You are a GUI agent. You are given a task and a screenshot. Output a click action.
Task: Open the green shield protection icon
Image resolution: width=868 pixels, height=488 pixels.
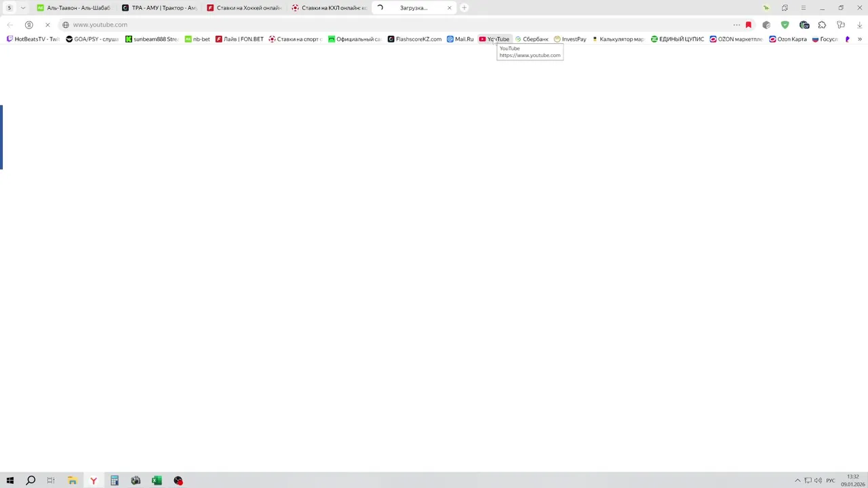point(785,24)
